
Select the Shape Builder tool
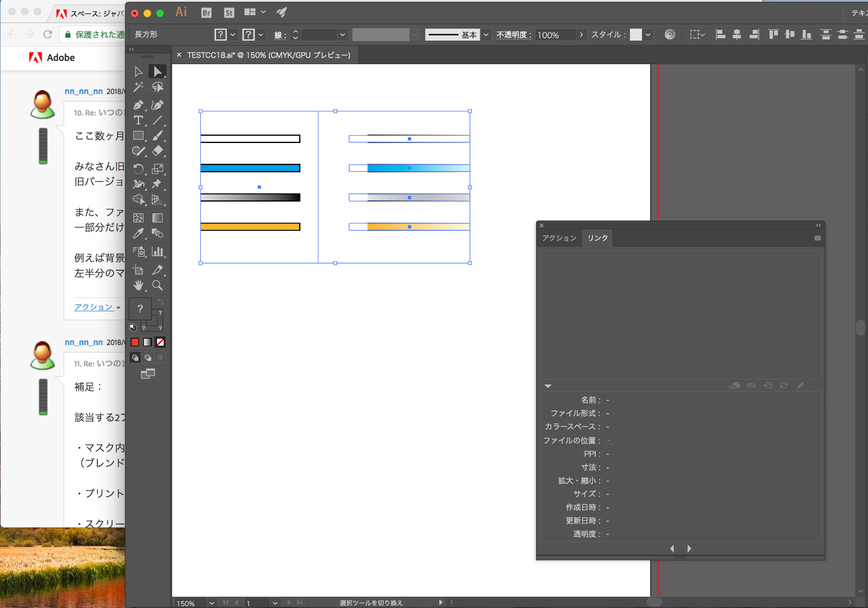(138, 200)
